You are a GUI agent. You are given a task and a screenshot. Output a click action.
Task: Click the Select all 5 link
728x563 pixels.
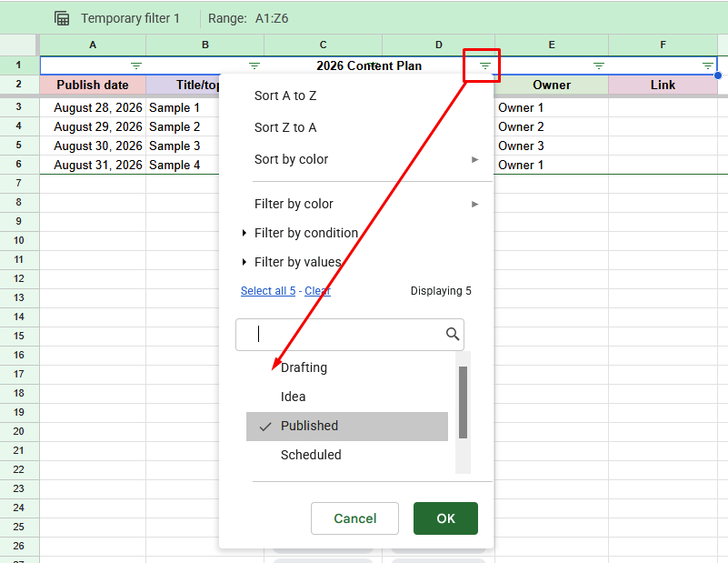coord(268,291)
